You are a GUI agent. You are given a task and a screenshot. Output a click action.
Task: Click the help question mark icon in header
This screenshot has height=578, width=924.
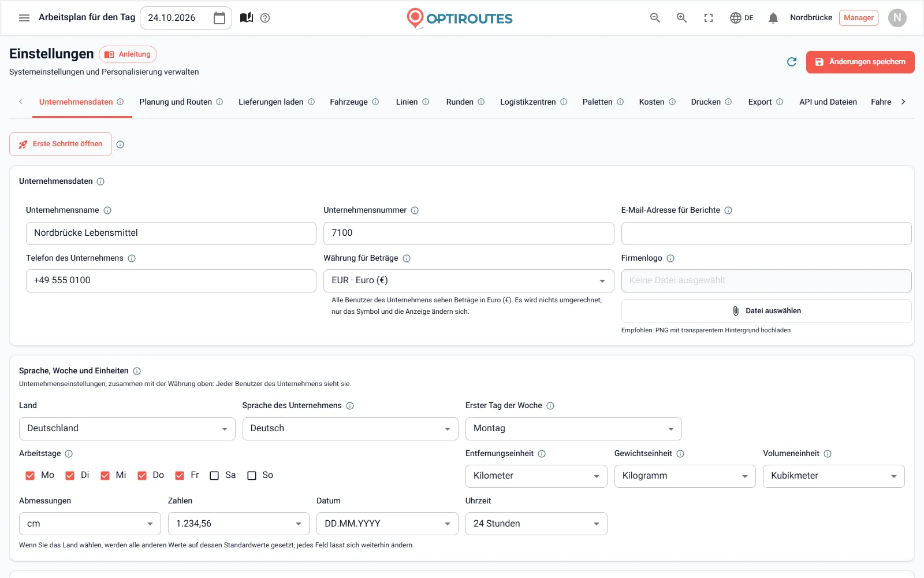point(265,18)
